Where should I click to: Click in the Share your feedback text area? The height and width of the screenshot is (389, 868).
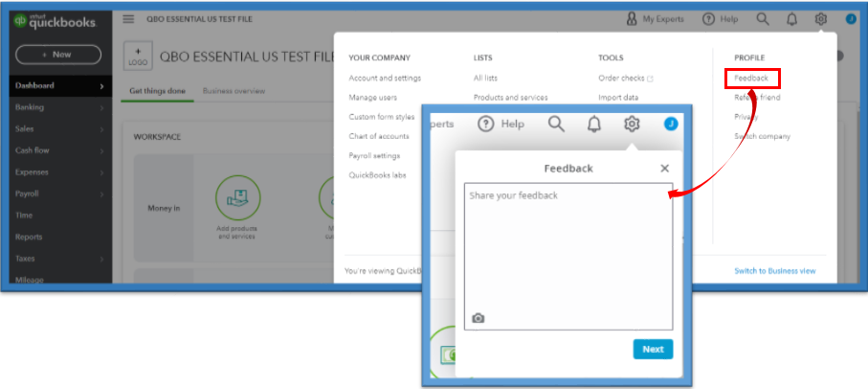point(568,257)
